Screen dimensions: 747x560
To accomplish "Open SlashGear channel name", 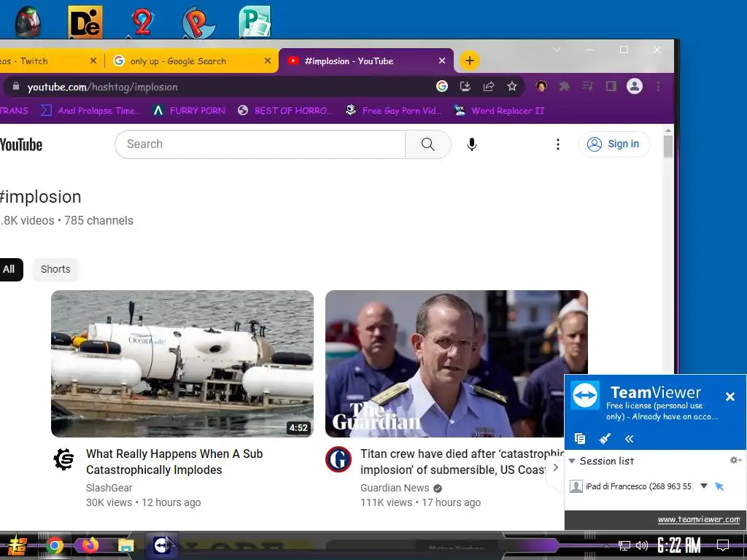I will [109, 488].
